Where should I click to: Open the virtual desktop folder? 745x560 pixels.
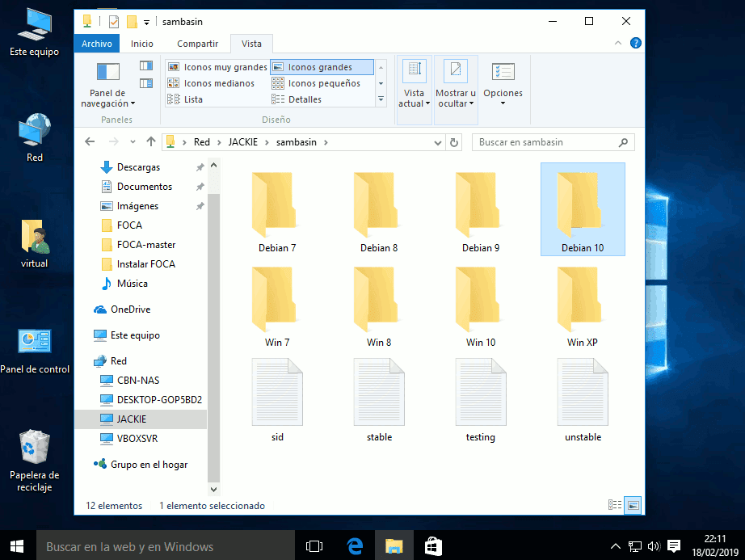tap(34, 244)
